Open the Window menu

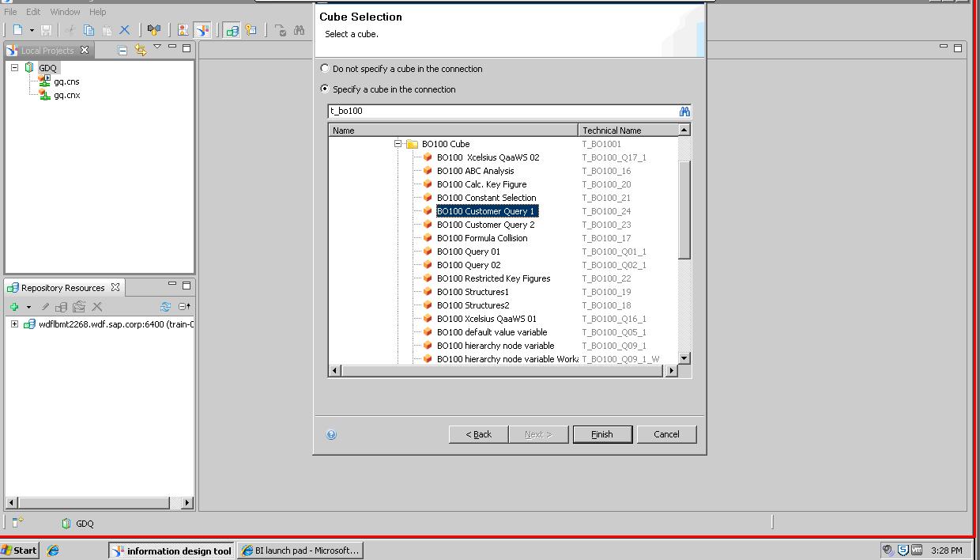(x=65, y=11)
